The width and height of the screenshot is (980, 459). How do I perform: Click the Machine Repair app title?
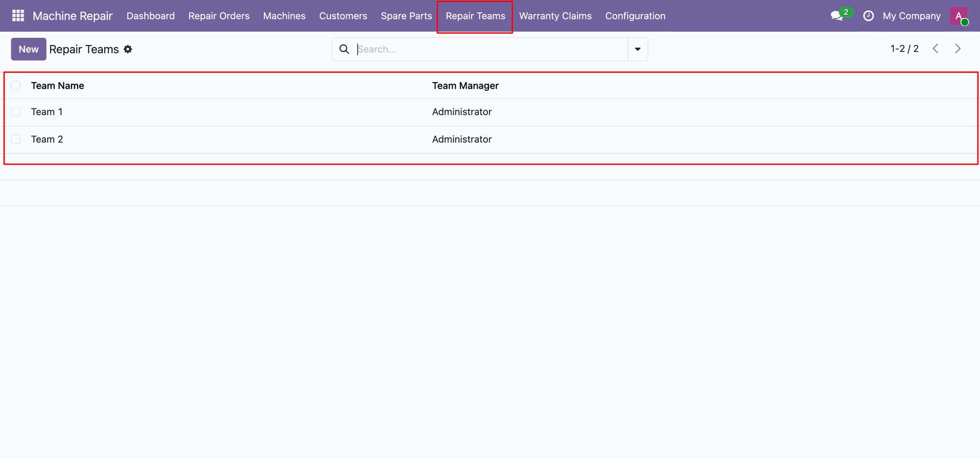pyautogui.click(x=72, y=16)
